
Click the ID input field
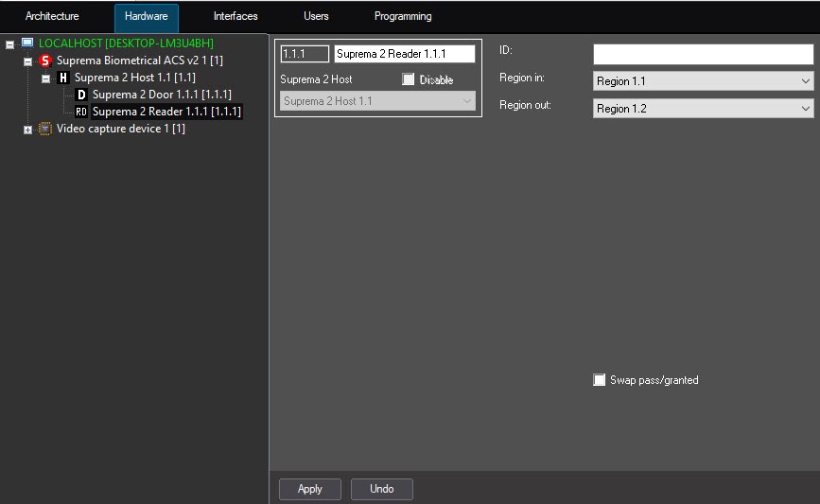coord(703,54)
